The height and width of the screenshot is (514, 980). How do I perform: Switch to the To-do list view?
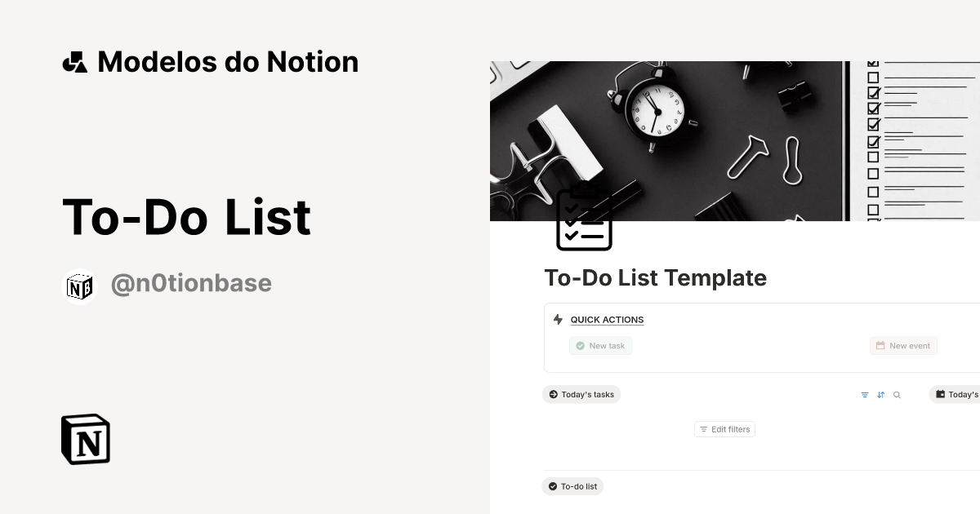tap(572, 486)
